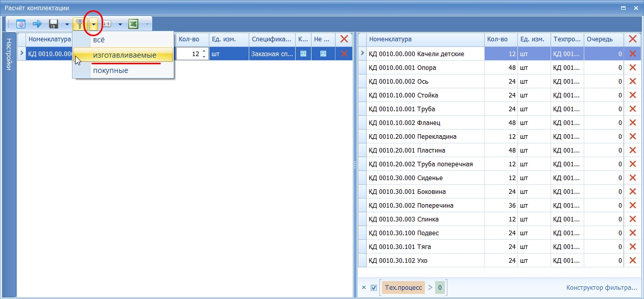Toggle the Тех.процесс filter checkbox

[x=374, y=287]
